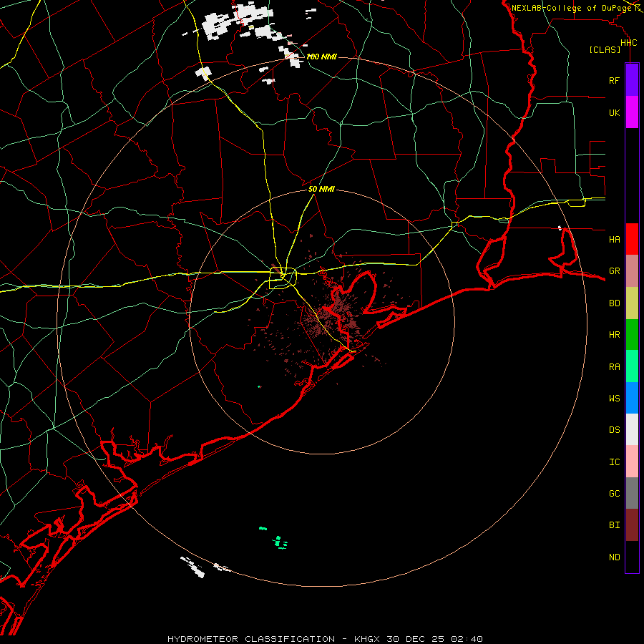Click the UK magenta legend swatch

tap(632, 112)
